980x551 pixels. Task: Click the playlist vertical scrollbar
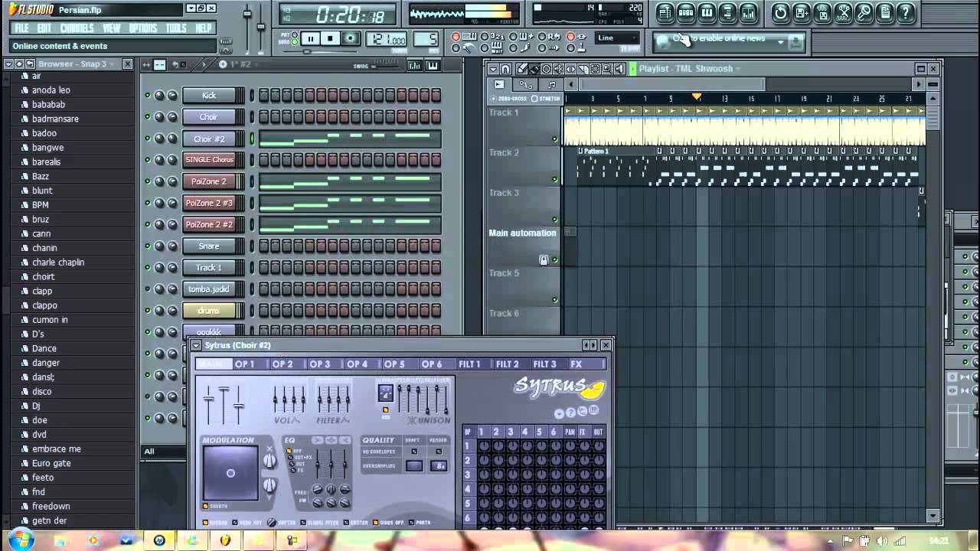(933, 306)
